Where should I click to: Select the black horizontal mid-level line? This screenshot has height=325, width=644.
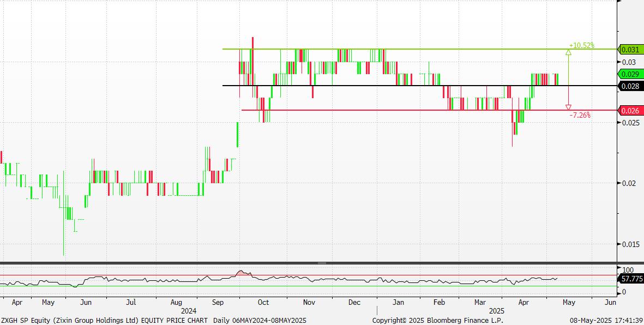[420, 86]
